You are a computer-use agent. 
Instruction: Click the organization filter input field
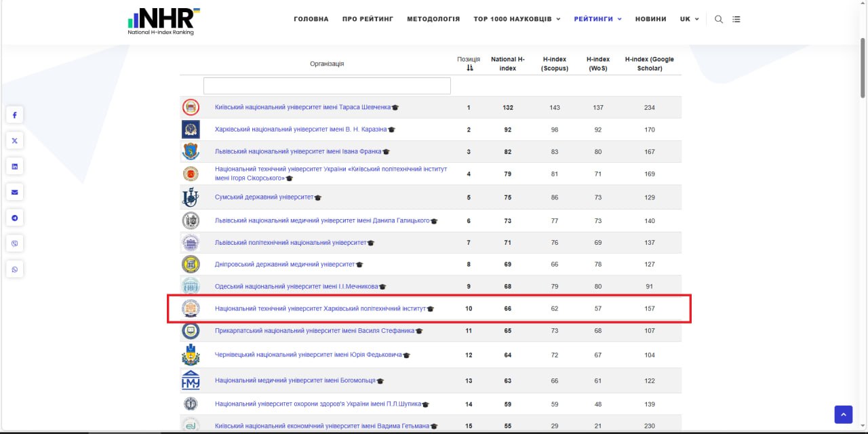[327, 85]
